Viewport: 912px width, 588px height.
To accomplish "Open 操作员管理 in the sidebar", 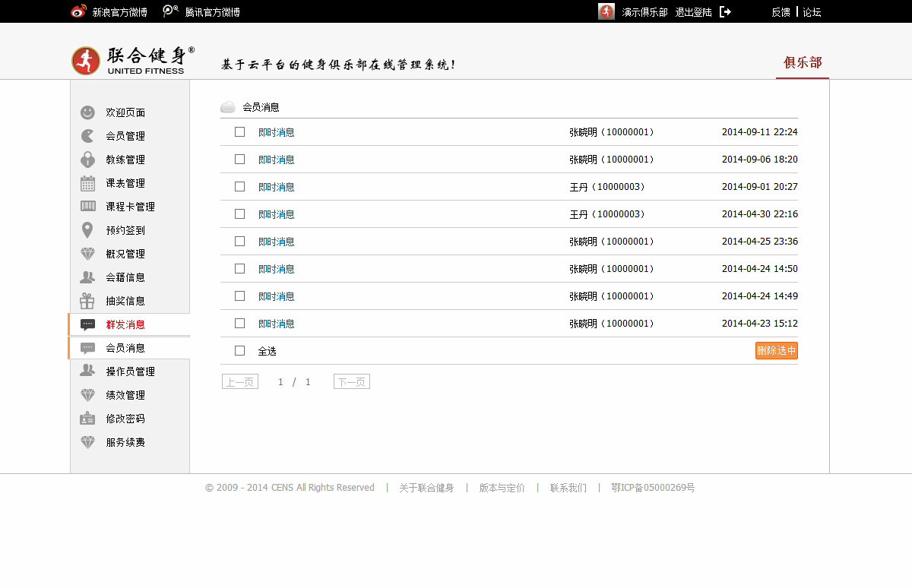I will (130, 371).
